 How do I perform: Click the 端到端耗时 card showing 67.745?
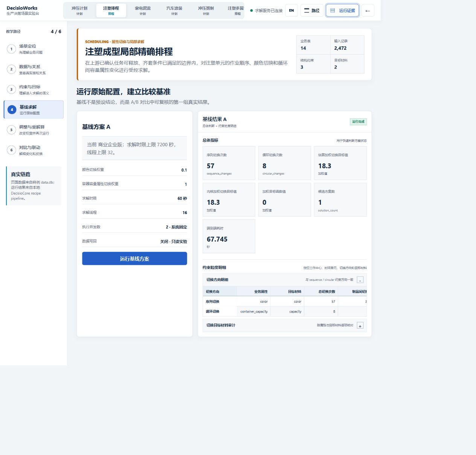[229, 236]
